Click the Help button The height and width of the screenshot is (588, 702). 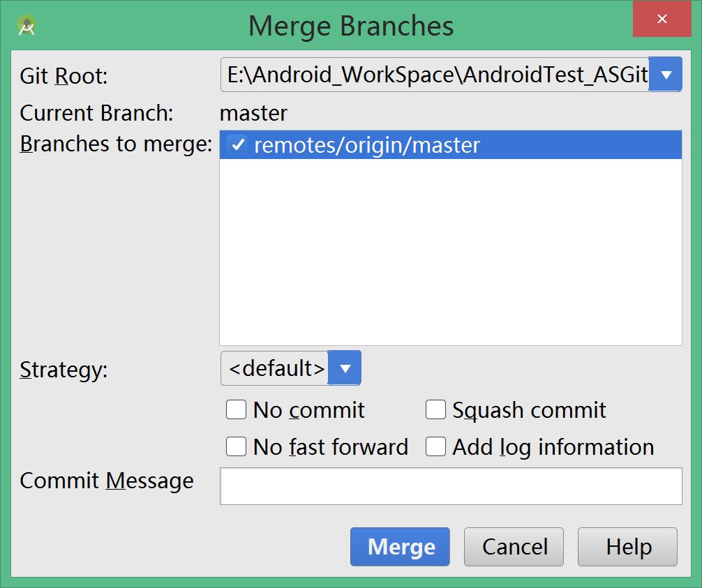click(x=627, y=547)
